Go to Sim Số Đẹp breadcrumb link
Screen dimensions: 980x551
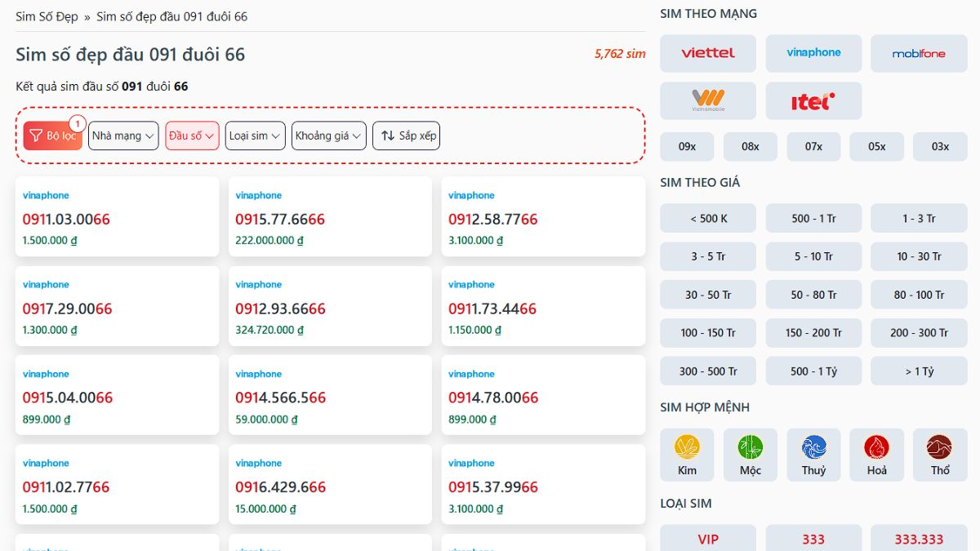pyautogui.click(x=47, y=16)
